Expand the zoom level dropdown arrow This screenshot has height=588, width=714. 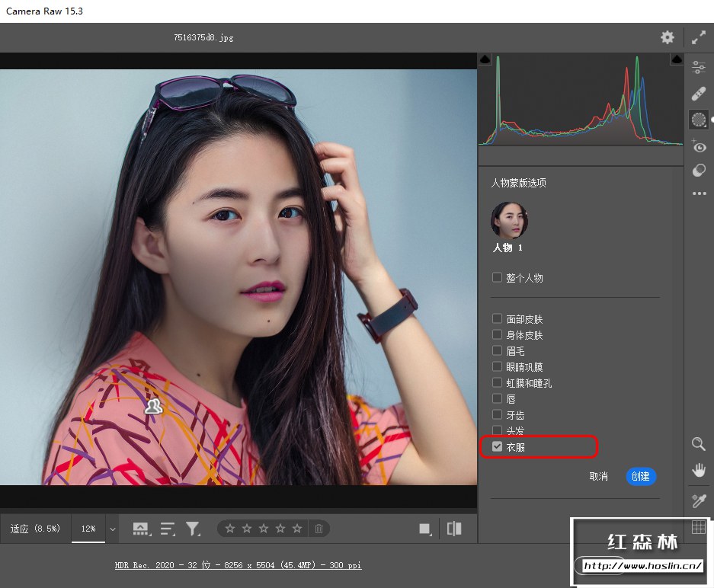tap(113, 529)
